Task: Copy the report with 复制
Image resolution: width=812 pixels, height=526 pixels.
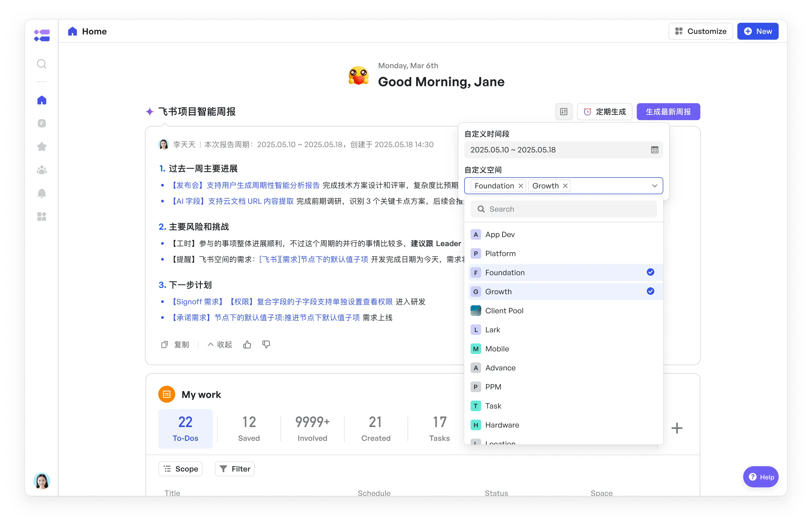Action: tap(175, 344)
